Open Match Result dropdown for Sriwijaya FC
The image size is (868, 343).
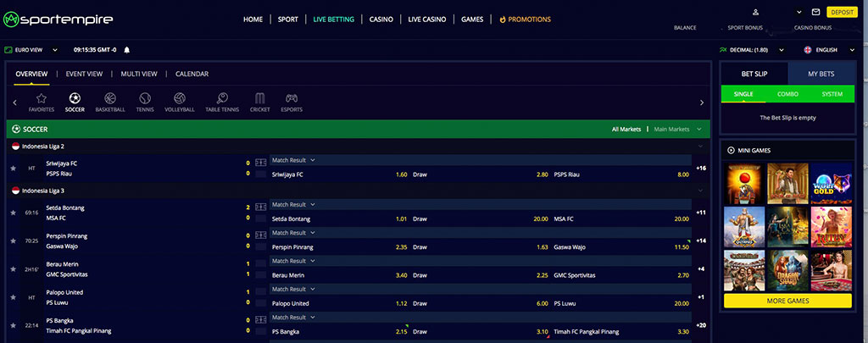pyautogui.click(x=293, y=160)
